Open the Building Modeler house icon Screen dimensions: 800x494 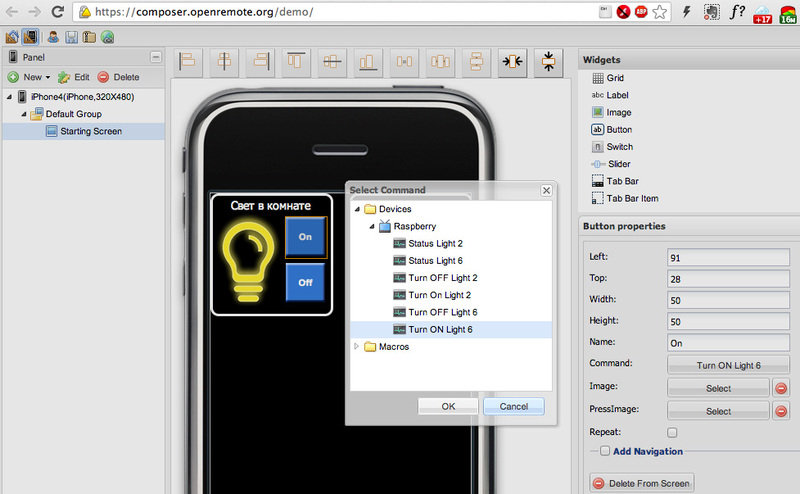point(12,37)
